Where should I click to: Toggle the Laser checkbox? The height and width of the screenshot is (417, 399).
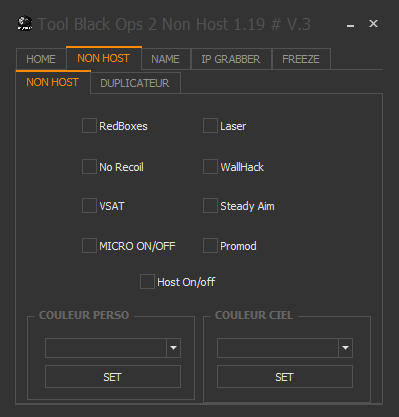[210, 126]
